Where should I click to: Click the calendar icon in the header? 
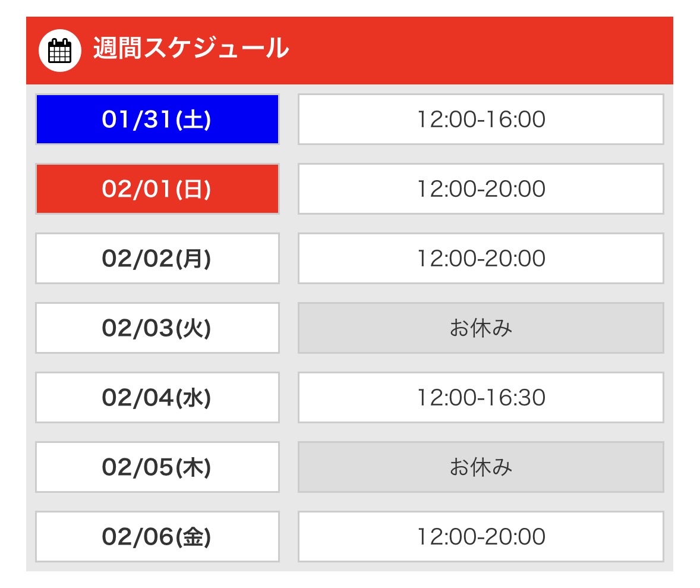click(x=59, y=51)
